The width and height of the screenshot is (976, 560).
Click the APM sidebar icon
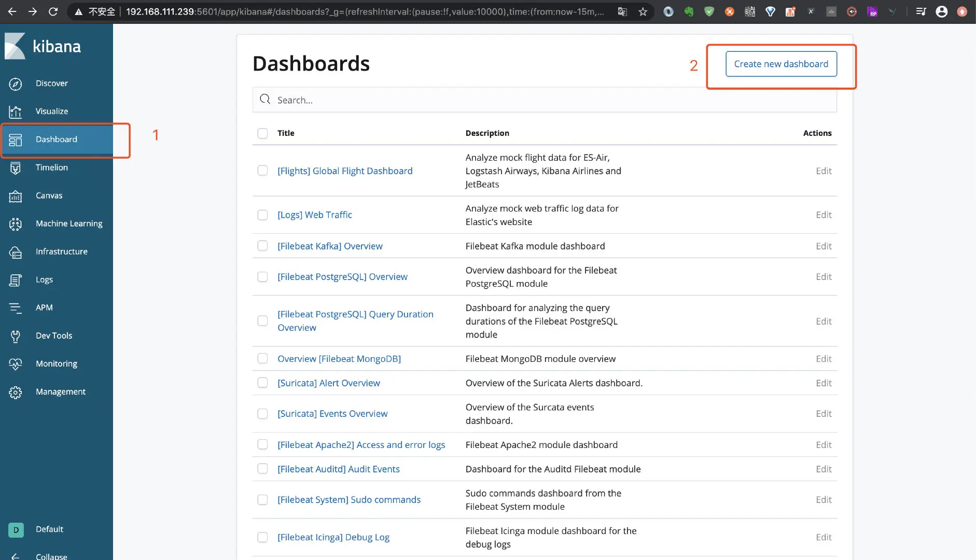point(16,308)
